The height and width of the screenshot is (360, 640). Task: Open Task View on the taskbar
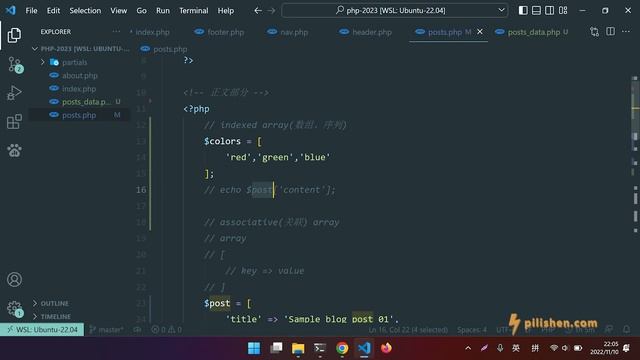[x=276, y=348]
